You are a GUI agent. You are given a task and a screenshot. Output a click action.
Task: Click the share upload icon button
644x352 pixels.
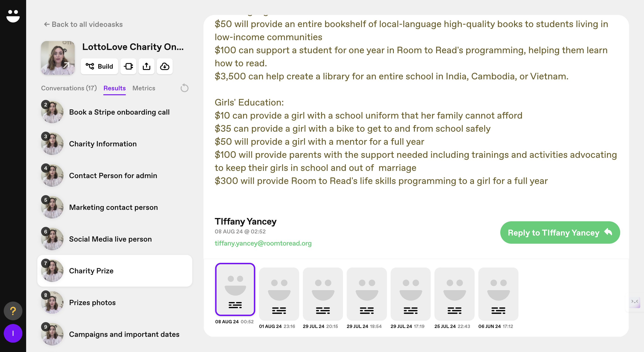click(147, 66)
